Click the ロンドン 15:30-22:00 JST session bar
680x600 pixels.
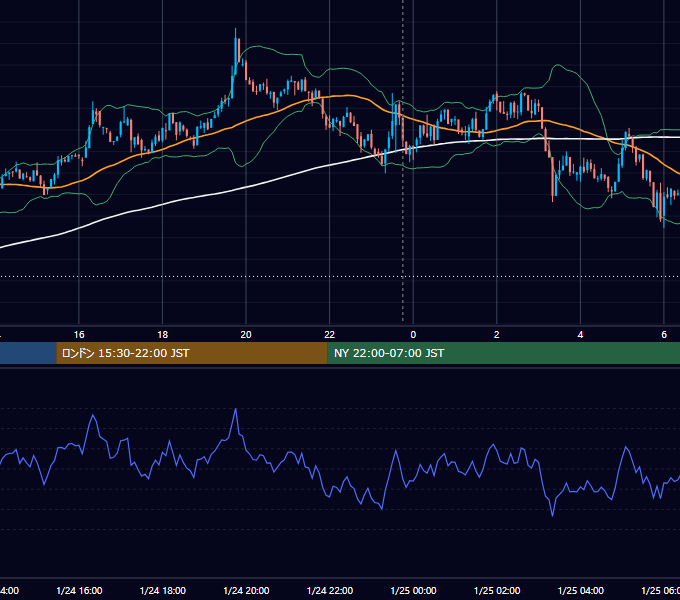192,353
